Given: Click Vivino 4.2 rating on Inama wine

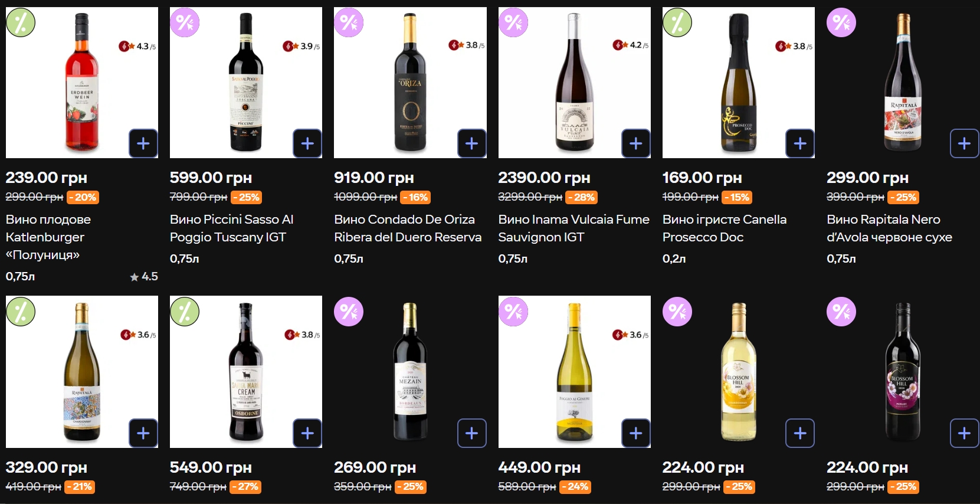Looking at the screenshot, I should coord(630,45).
